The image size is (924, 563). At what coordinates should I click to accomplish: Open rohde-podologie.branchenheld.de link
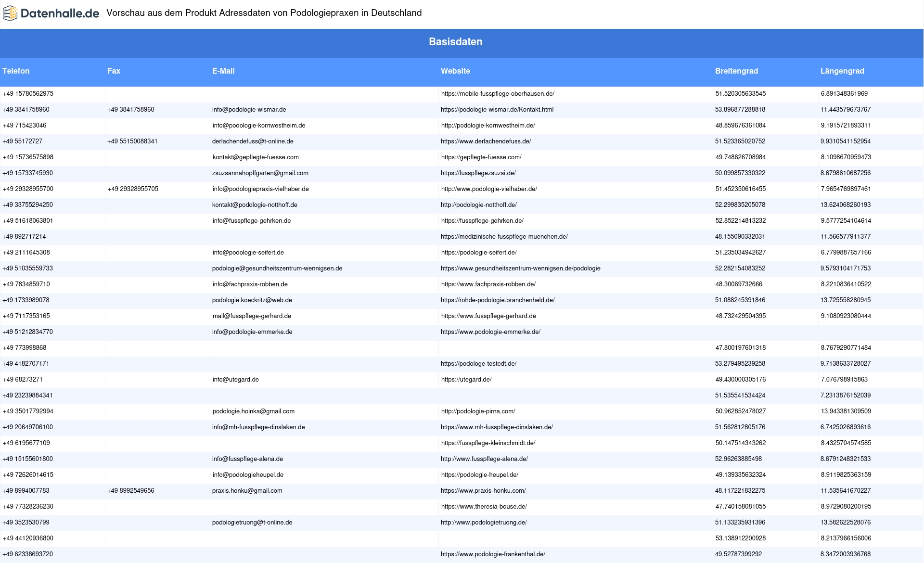[x=498, y=300]
